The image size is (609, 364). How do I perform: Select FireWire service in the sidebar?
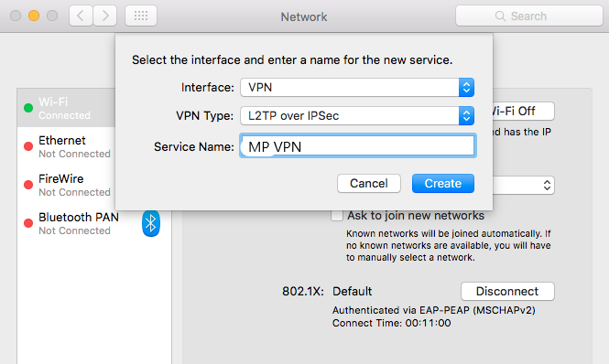[66, 185]
